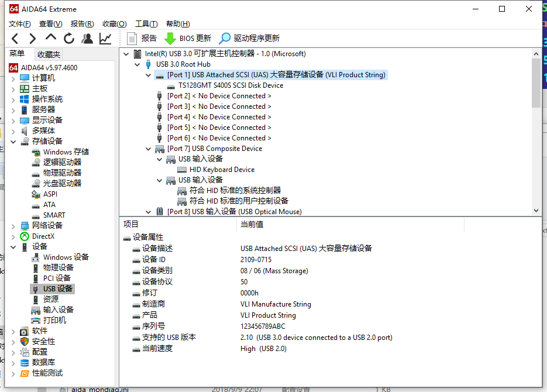Image resolution: width=547 pixels, height=392 pixels.
Task: Click the green BIOS 更新 download arrow icon
Action: pos(170,39)
